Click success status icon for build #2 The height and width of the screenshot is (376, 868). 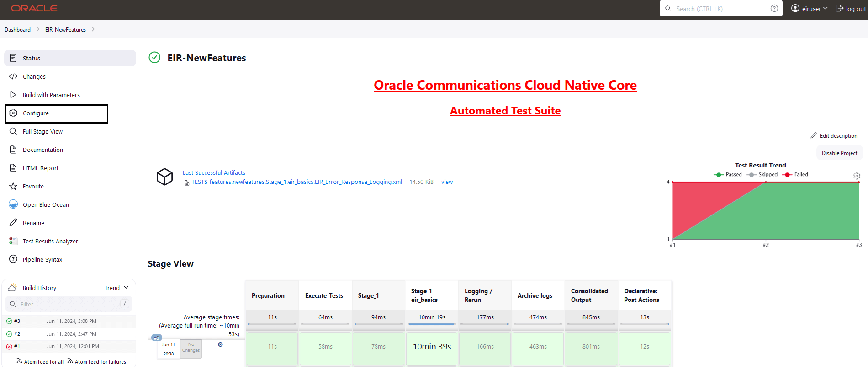pyautogui.click(x=9, y=334)
